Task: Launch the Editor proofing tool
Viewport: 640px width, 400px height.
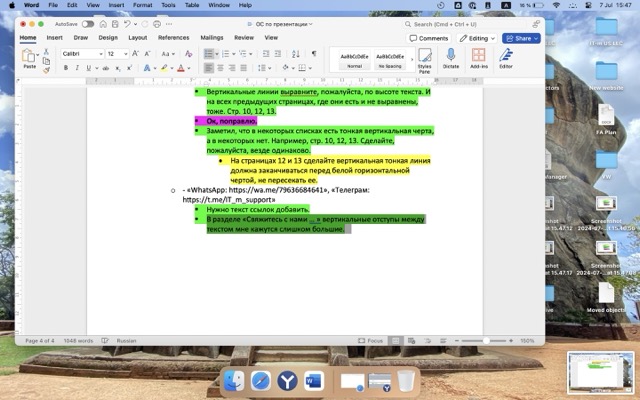Action: (506, 58)
